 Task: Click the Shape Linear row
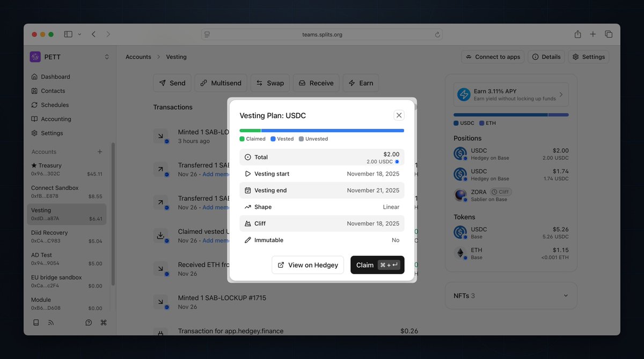(x=322, y=207)
